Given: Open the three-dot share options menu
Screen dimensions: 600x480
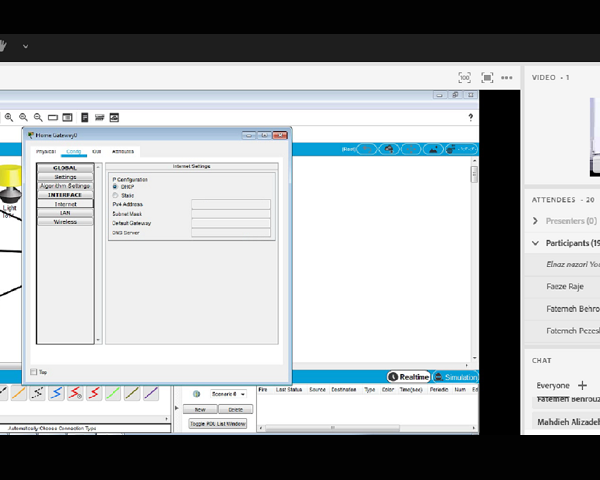Looking at the screenshot, I should 507,77.
